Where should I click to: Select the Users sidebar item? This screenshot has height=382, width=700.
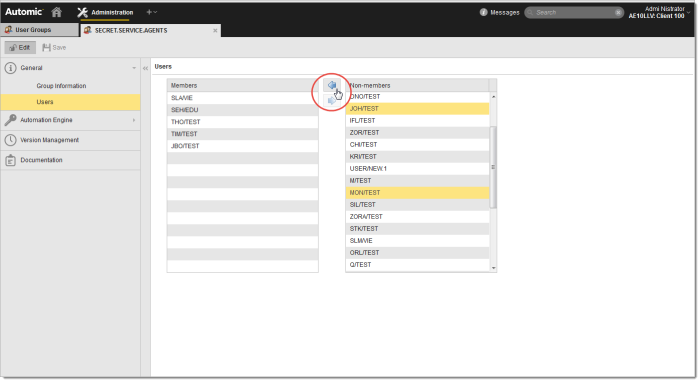click(71, 102)
